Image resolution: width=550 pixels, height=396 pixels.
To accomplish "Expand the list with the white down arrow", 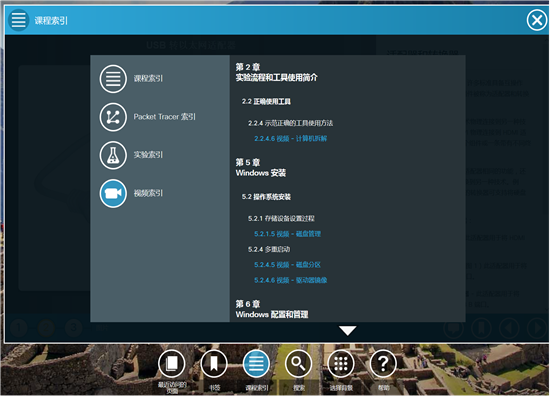I will click(348, 330).
